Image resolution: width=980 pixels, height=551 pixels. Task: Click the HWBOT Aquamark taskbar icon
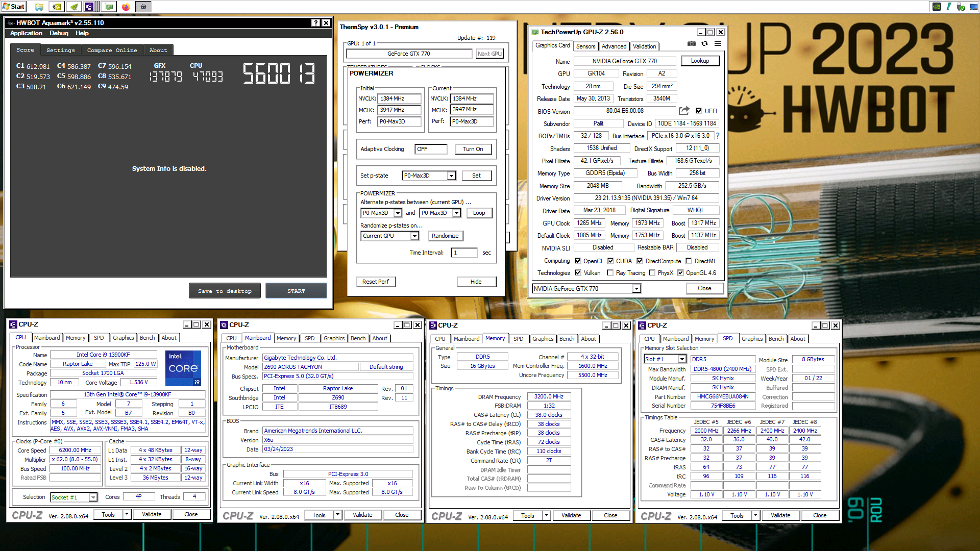coord(143,7)
